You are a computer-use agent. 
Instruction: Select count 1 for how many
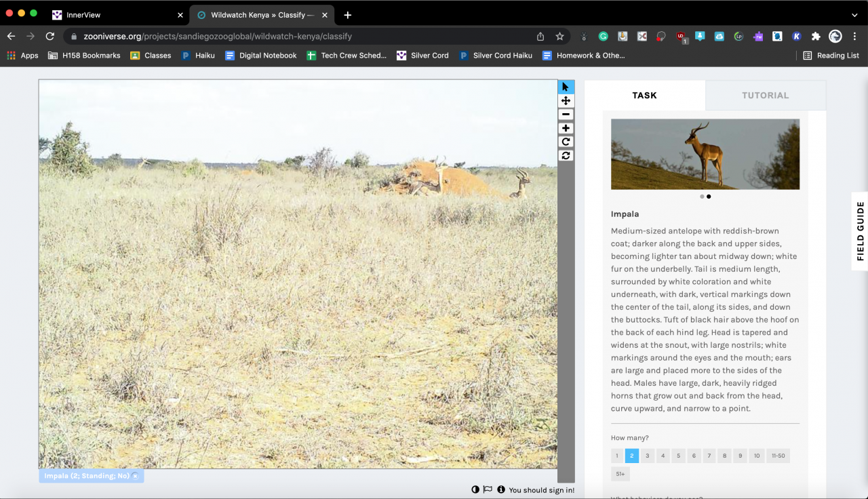click(x=617, y=456)
